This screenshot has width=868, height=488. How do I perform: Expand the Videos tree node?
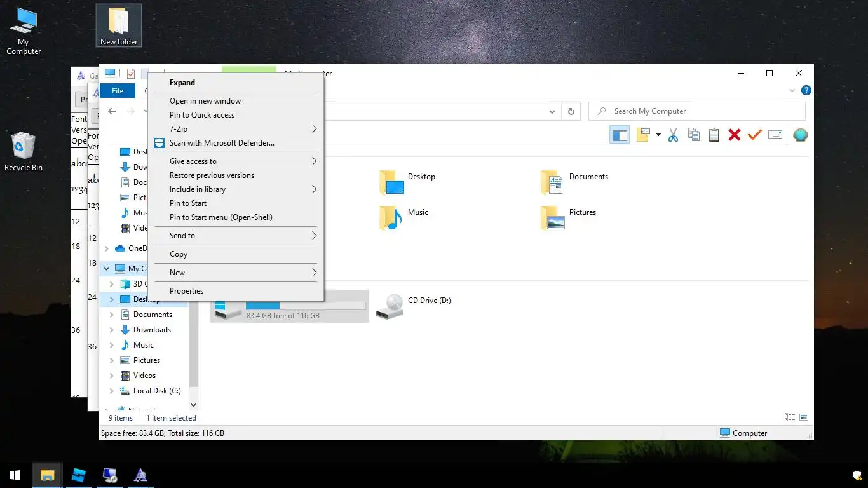pos(112,376)
